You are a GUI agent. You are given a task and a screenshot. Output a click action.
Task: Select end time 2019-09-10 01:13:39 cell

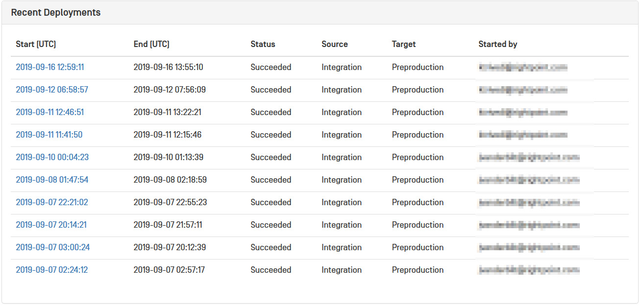[x=168, y=157]
